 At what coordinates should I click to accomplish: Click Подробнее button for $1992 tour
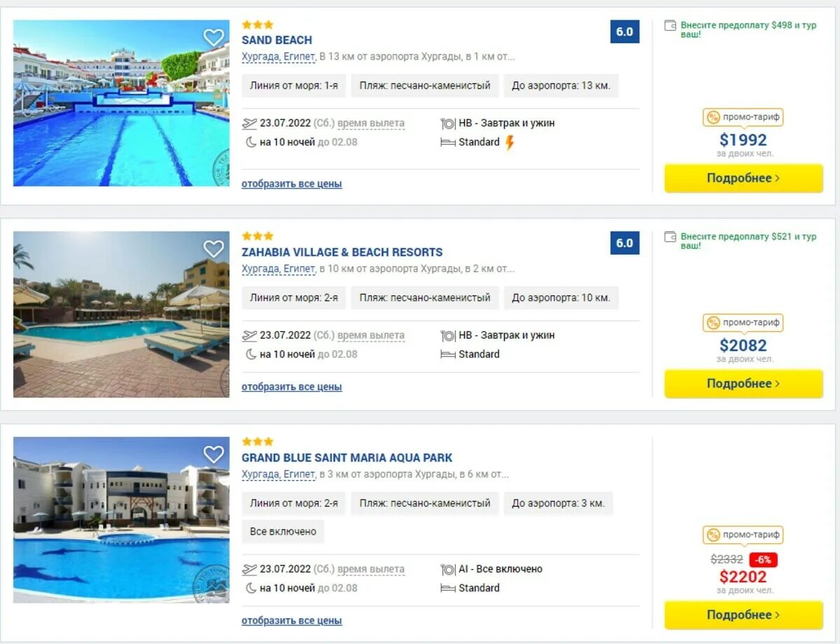tap(743, 178)
